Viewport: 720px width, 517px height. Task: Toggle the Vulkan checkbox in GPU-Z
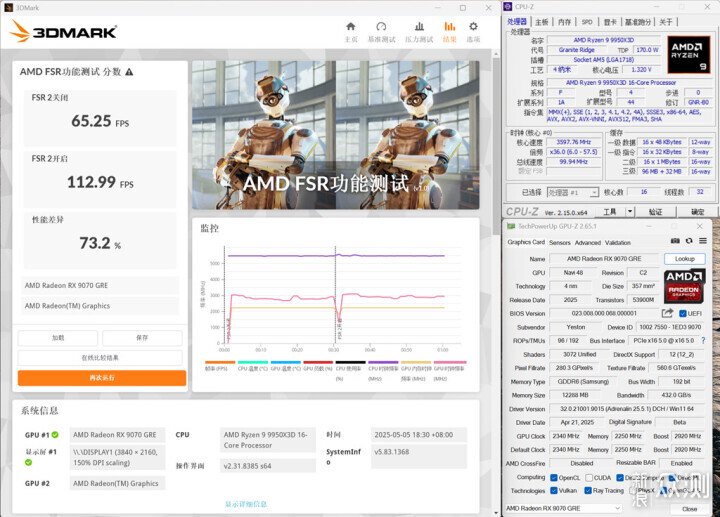tap(554, 490)
